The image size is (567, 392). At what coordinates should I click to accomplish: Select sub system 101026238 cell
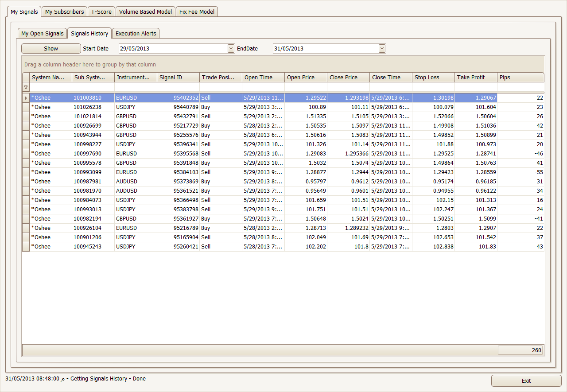click(x=93, y=107)
